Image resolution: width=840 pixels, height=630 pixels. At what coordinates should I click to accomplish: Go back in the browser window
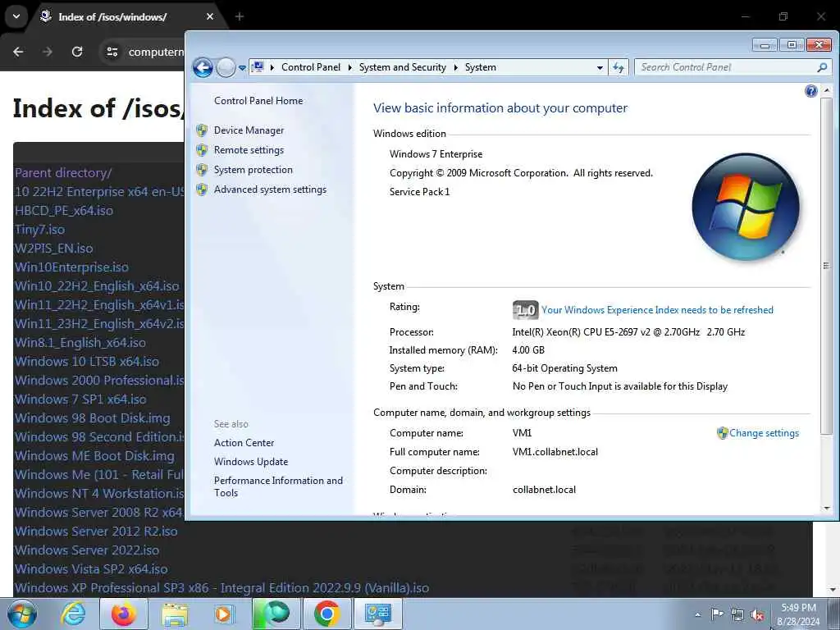point(18,52)
